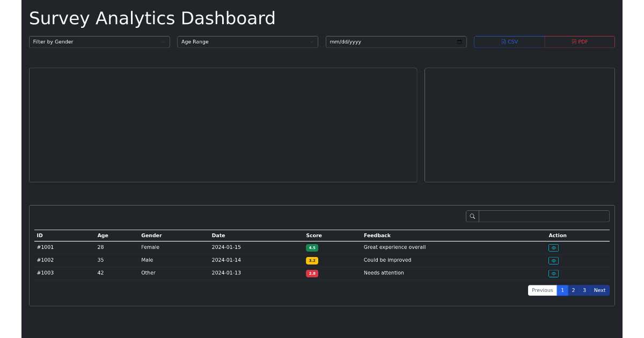This screenshot has width=644, height=338.
Task: Click the green 4.5 score badge
Action: click(312, 248)
